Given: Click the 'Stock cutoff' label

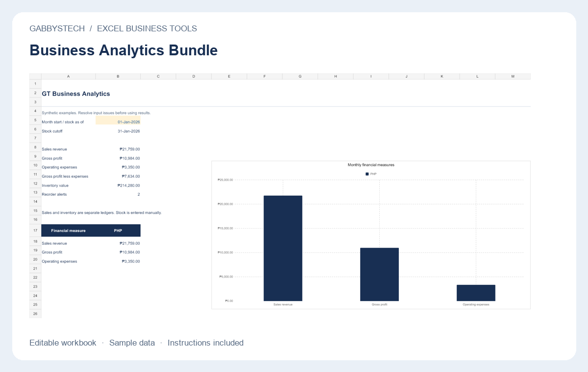Looking at the screenshot, I should 52,131.
